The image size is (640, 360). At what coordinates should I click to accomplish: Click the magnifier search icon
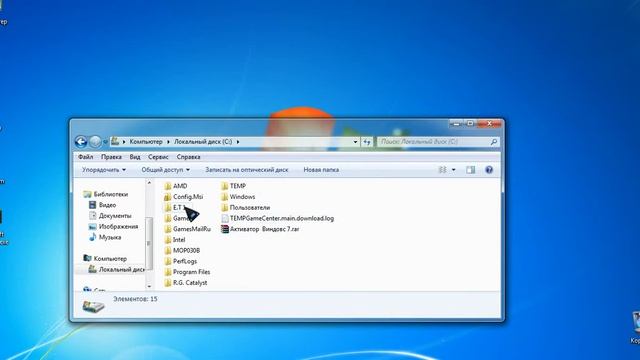coord(493,142)
